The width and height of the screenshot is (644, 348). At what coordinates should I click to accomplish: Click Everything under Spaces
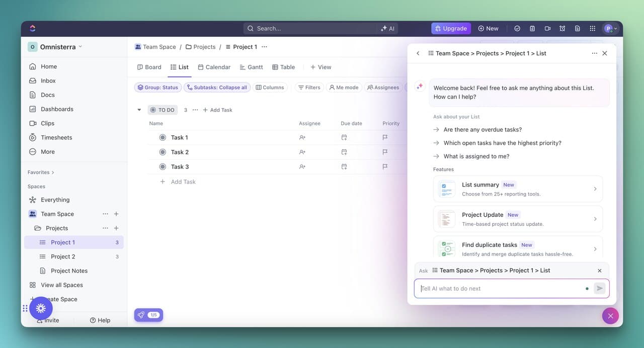[x=74, y=200]
